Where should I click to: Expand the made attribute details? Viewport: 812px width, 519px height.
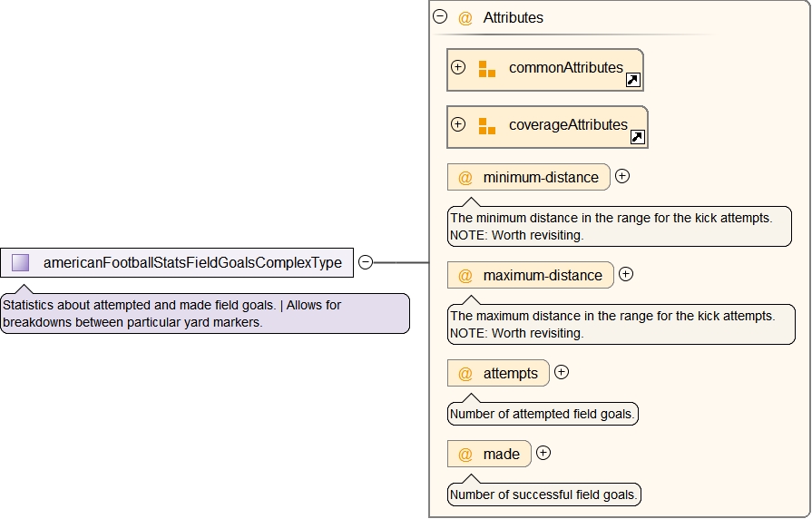[543, 452]
